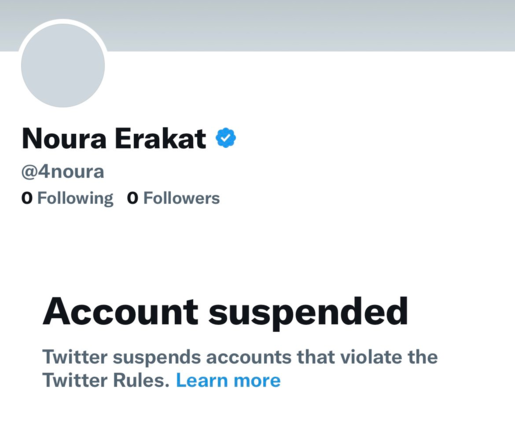The image size is (515, 448).
Task: Click the Twitter Rules text
Action: tap(106, 380)
